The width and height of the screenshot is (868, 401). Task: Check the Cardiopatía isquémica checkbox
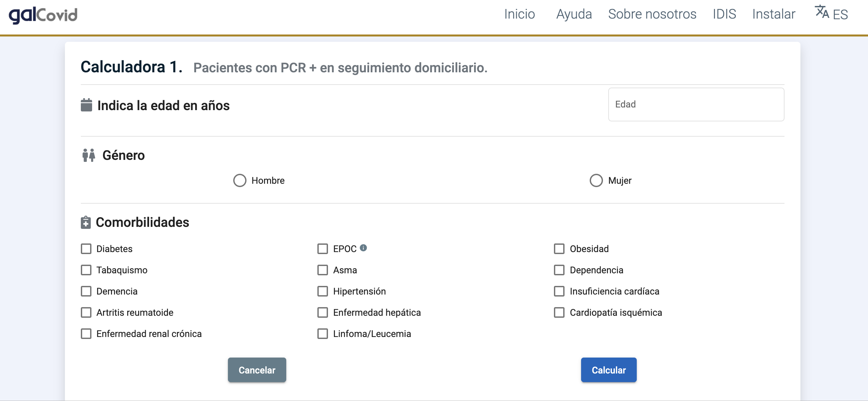tap(559, 313)
